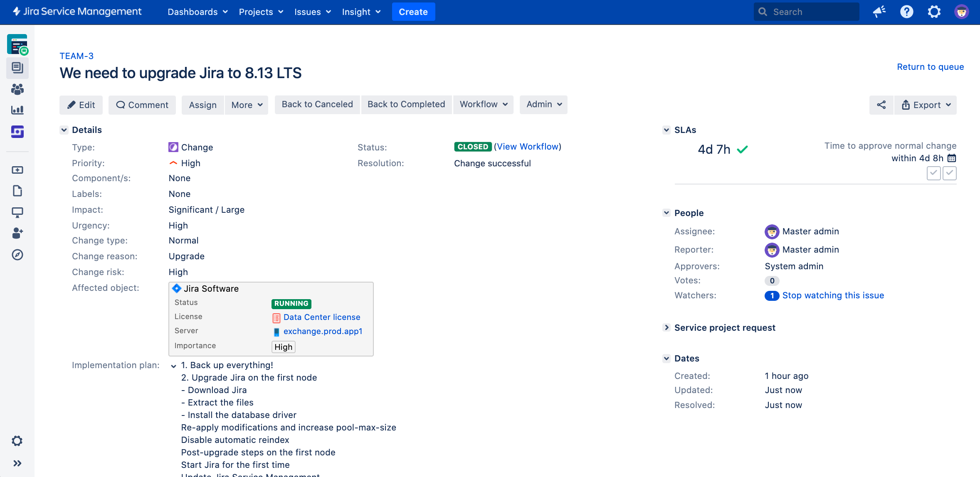Open the Workflow dropdown button

tap(483, 104)
